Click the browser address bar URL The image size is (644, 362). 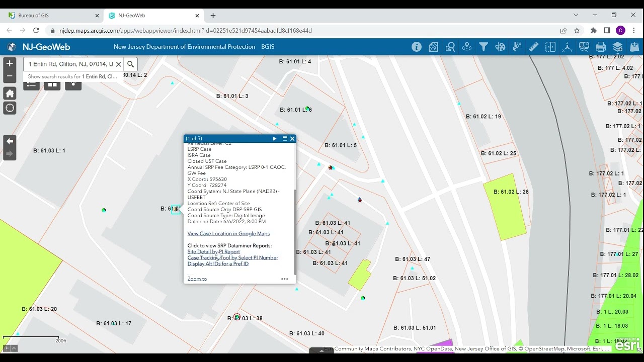[185, 31]
